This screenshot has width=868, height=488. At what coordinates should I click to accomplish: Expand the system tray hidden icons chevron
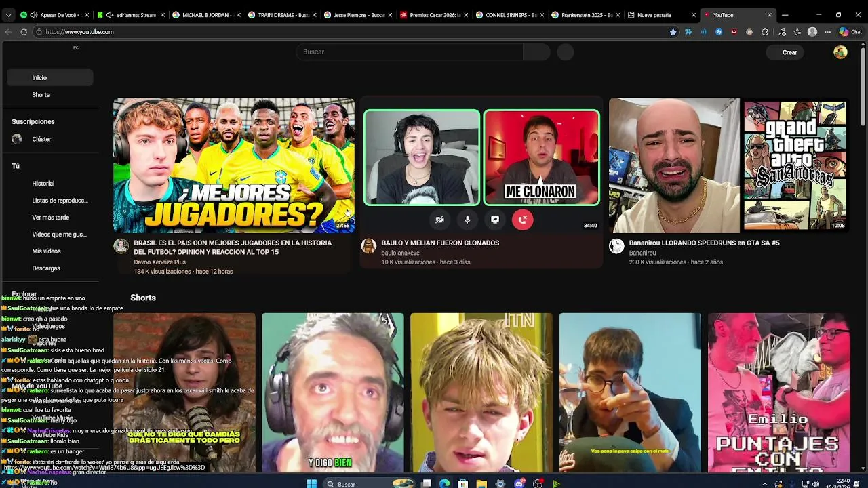tap(765, 484)
